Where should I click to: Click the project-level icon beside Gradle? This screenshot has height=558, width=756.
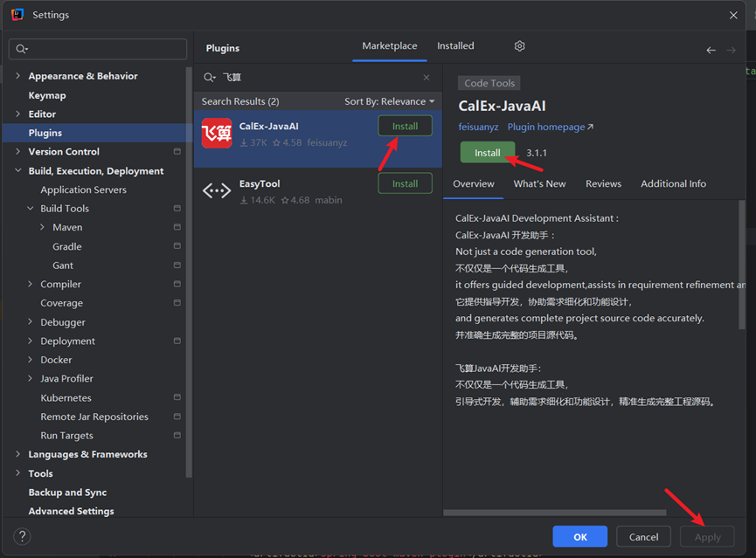coord(177,246)
